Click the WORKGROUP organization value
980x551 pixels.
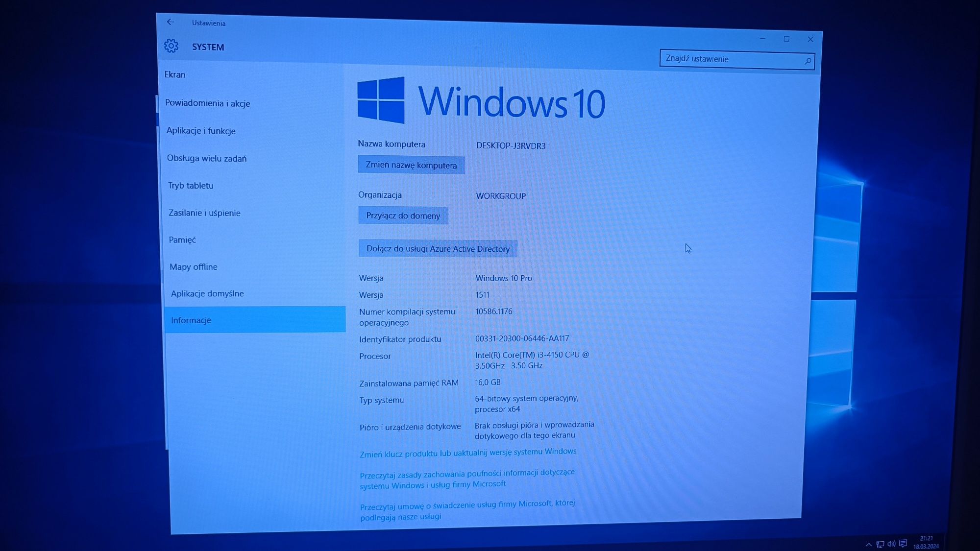(501, 196)
